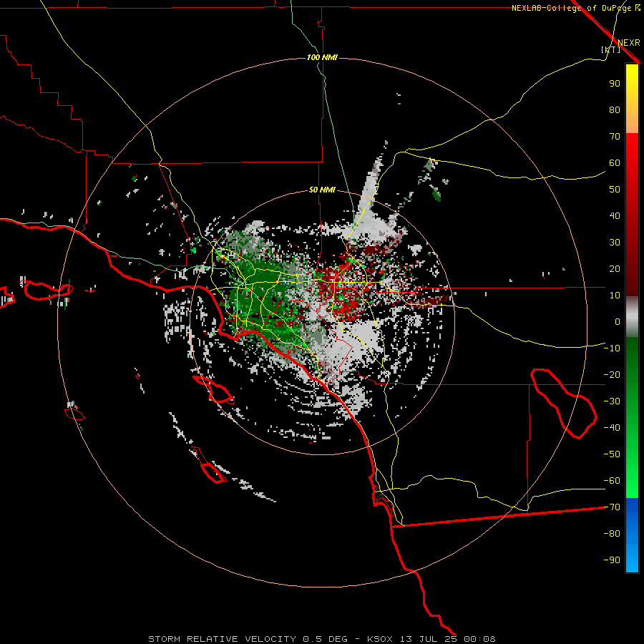The image size is (644, 644).
Task: Click the 70 value on the velocity scale
Action: click(615, 137)
